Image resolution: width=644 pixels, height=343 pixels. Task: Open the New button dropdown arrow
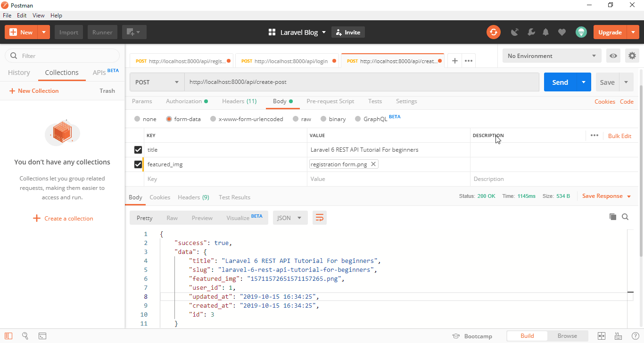pos(43,32)
